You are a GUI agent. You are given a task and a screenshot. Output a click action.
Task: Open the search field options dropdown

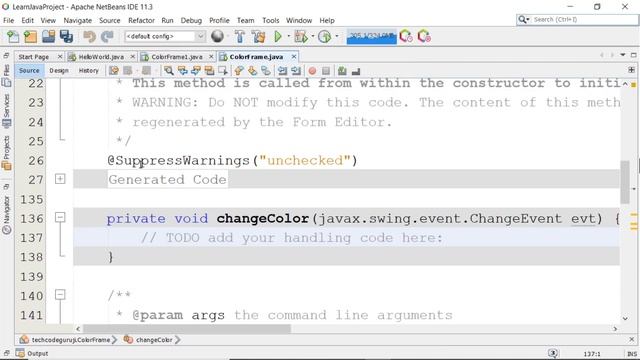[x=524, y=19]
